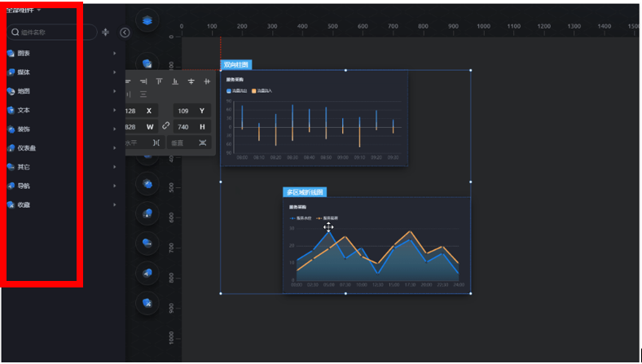Align selected components to the right edge
Screen dimensions: 642x364
[143, 81]
